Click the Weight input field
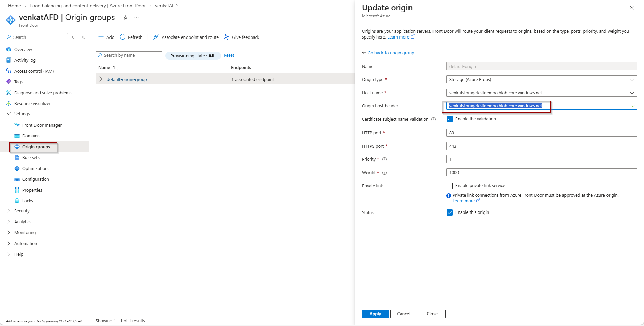 pos(542,172)
